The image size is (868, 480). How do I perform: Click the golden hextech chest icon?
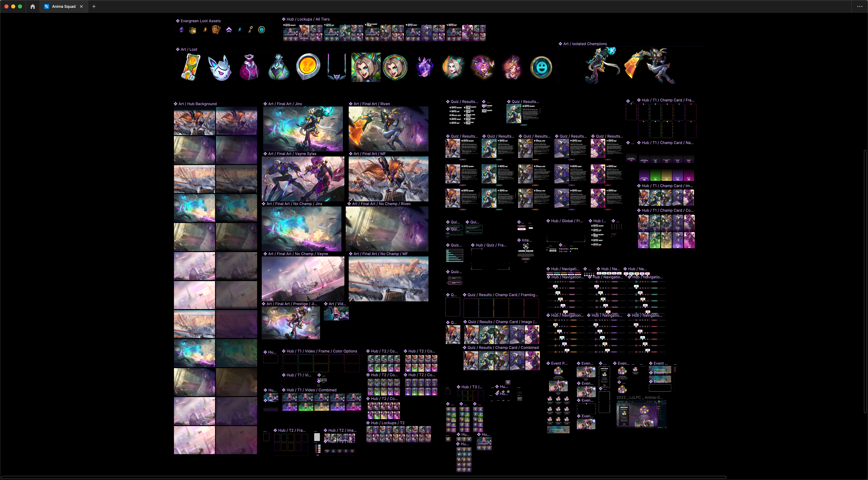pos(192,30)
